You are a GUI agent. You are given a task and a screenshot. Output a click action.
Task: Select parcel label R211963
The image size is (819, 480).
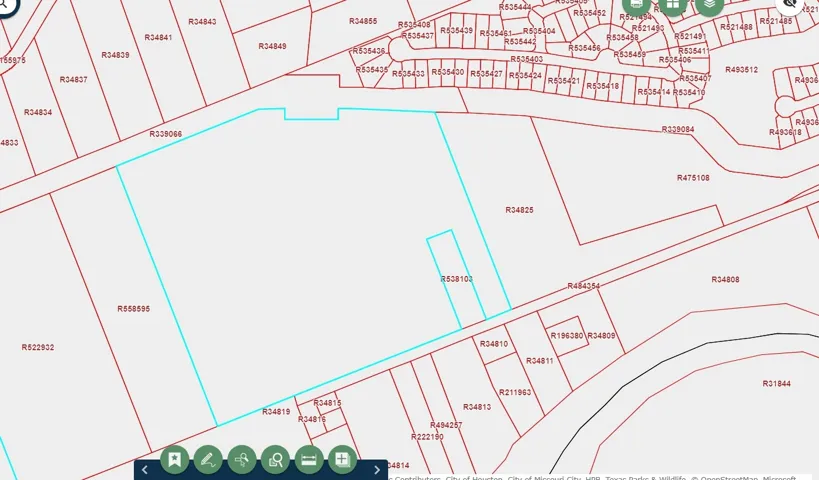tap(514, 392)
